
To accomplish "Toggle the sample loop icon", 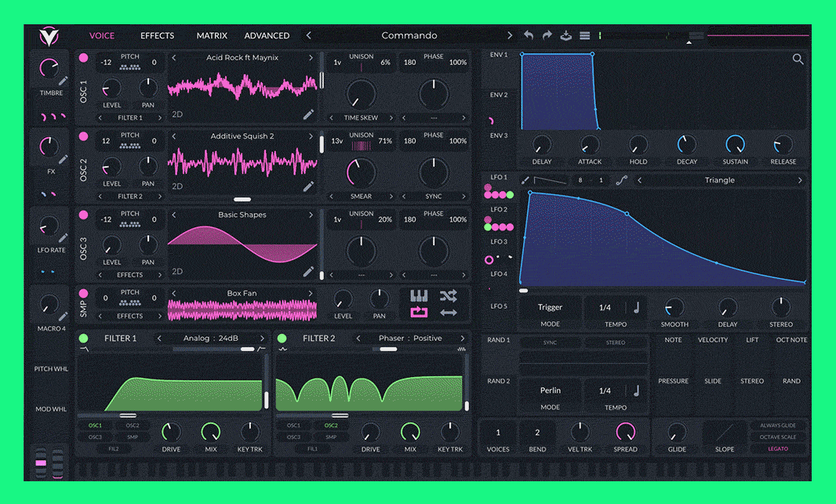I will pos(420,313).
